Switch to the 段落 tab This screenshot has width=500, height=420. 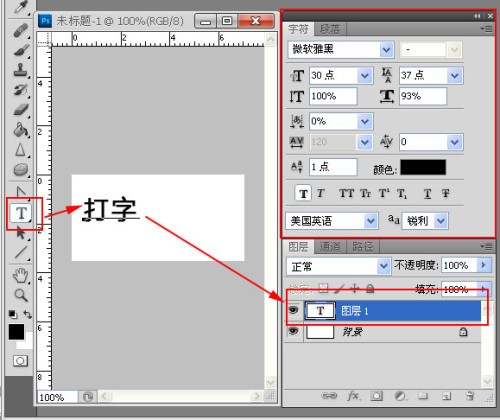point(330,29)
